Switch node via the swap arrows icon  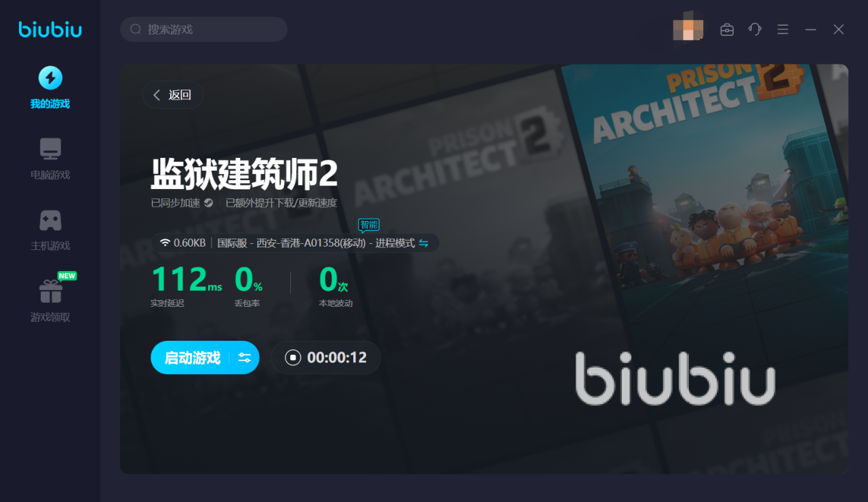click(424, 243)
